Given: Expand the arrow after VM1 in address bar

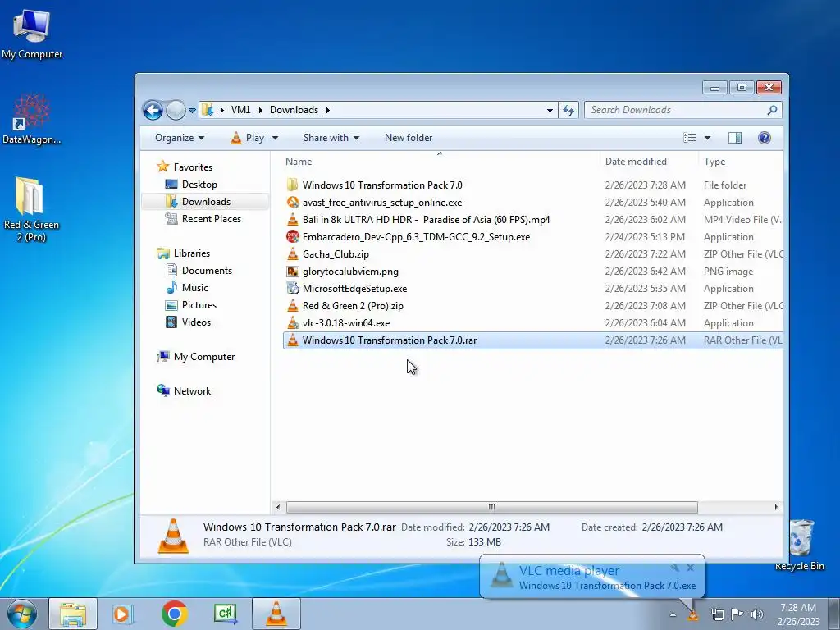Looking at the screenshot, I should coord(260,110).
